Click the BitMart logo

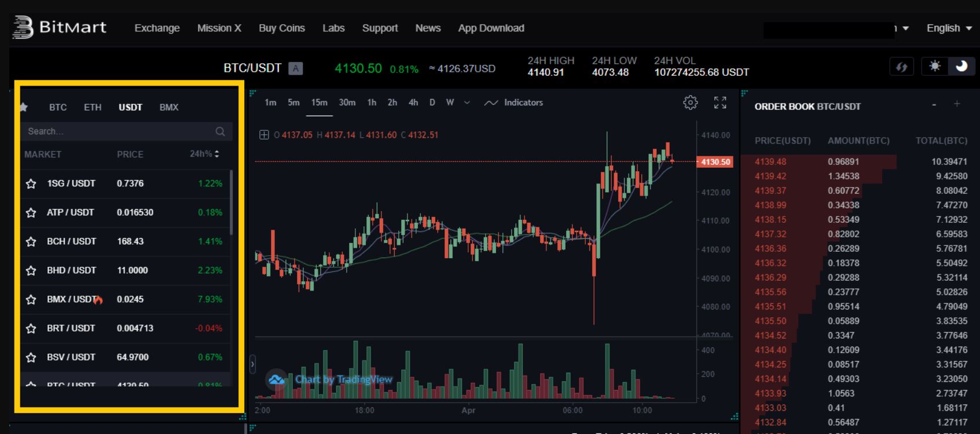pos(59,27)
